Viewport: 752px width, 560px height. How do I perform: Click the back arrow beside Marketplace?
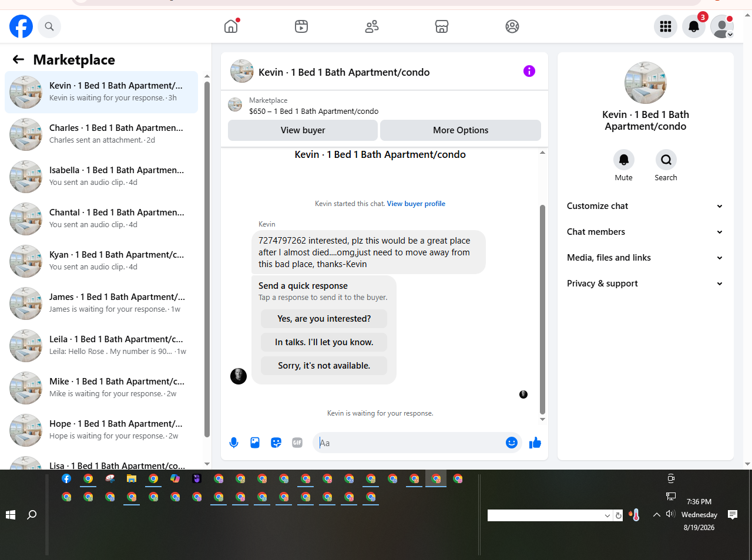coord(18,59)
